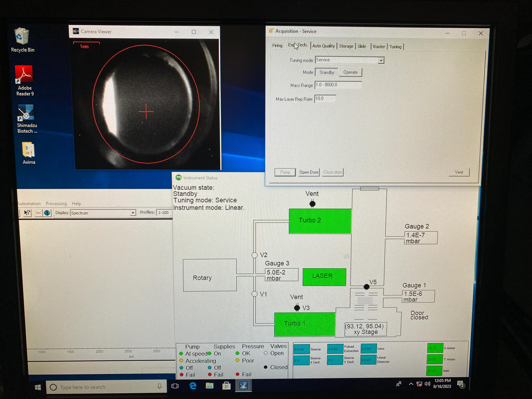Click the context help arrow icon
The height and width of the screenshot is (399, 532).
click(x=27, y=213)
